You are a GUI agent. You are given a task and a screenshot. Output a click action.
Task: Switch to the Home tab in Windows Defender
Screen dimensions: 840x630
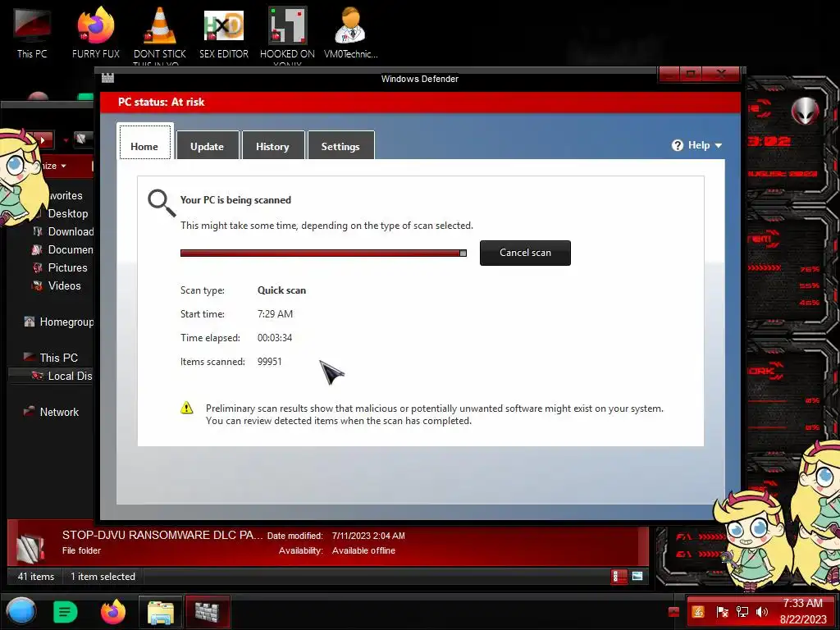pos(144,143)
